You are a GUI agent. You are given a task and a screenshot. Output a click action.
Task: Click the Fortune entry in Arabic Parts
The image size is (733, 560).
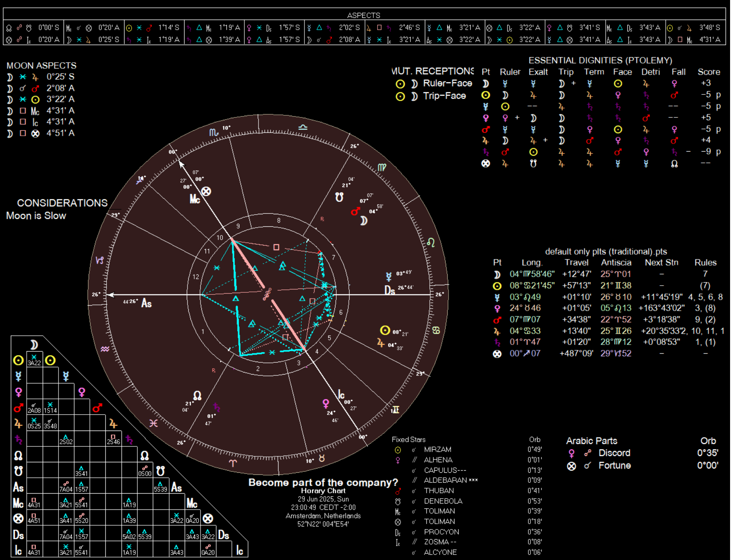(614, 466)
